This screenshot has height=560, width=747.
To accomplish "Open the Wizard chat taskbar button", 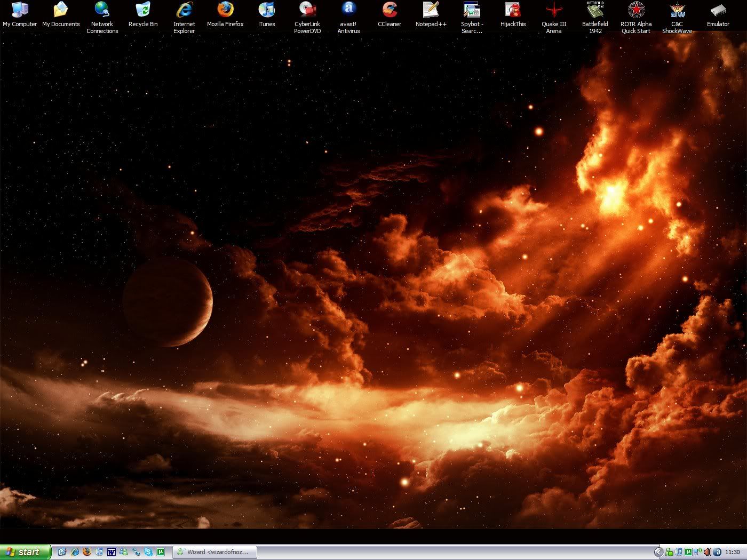I will click(214, 552).
